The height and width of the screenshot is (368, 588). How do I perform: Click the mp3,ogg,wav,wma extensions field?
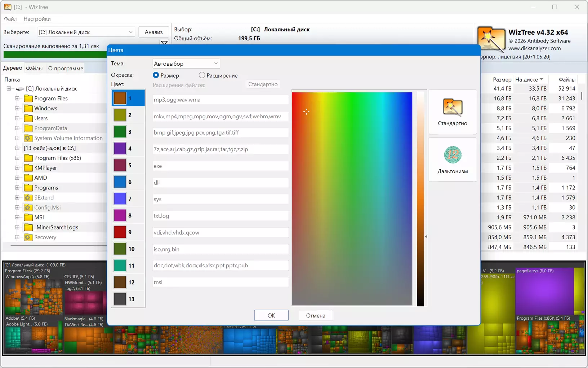[220, 100]
